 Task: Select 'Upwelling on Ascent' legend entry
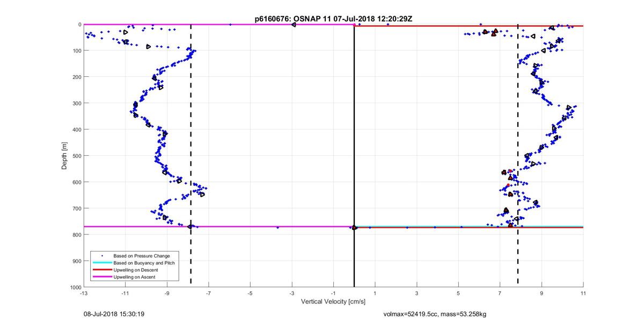click(x=135, y=277)
